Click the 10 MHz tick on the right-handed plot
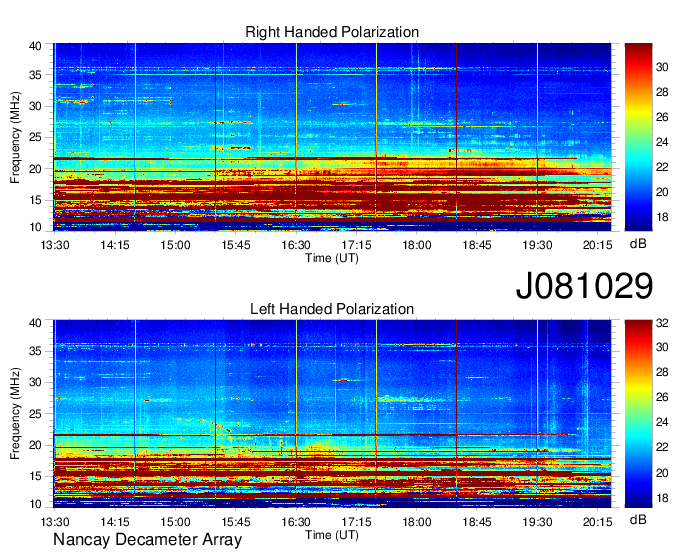The width and height of the screenshot is (680, 552). coord(35,227)
